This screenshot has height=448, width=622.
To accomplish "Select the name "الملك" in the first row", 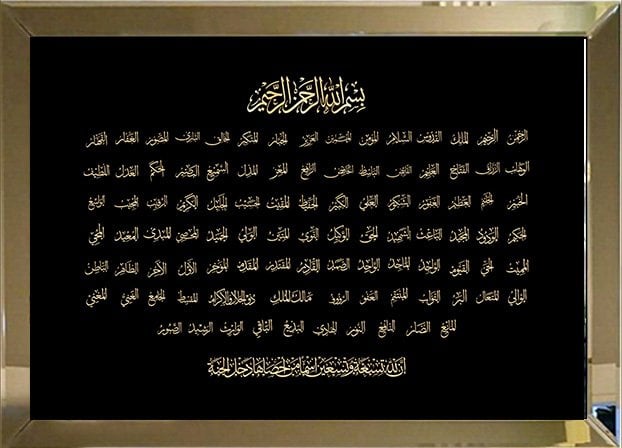I will [460, 139].
